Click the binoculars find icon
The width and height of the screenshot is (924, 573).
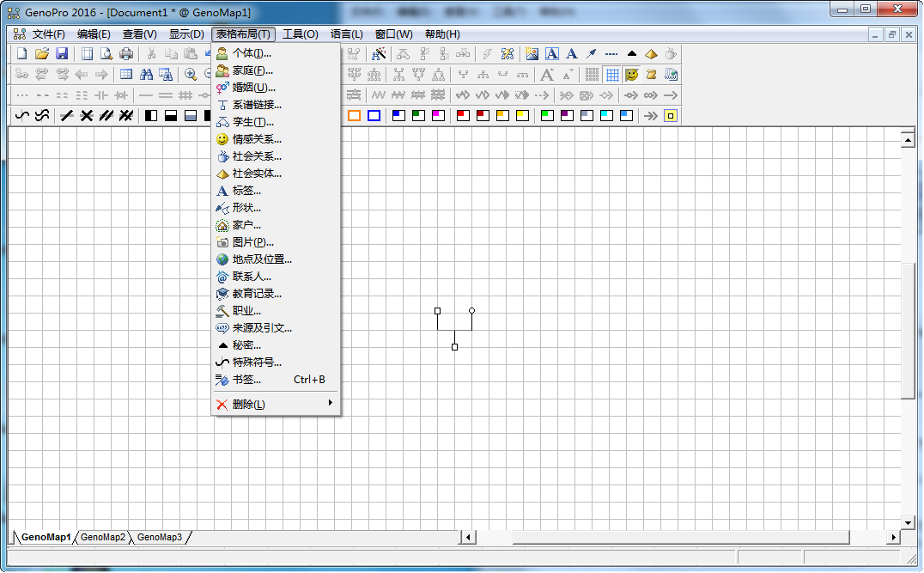coord(146,75)
